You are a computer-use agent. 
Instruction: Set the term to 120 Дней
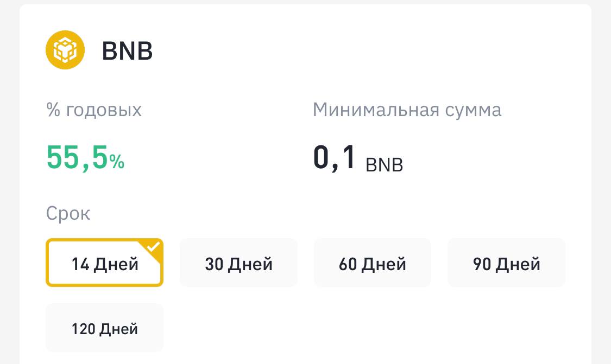(104, 329)
